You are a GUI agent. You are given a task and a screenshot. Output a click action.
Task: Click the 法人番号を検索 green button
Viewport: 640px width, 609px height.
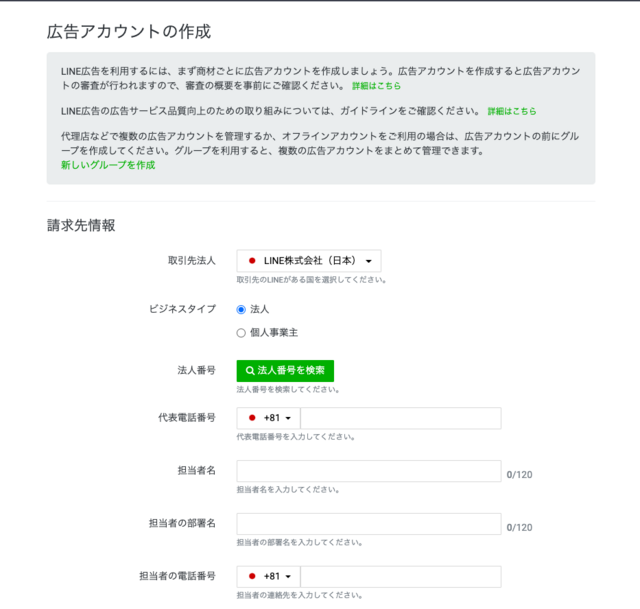[285, 371]
